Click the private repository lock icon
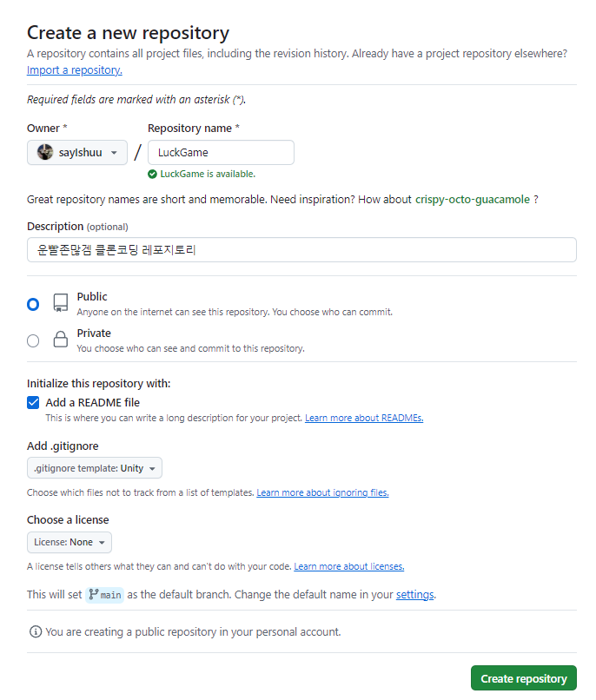 point(61,340)
